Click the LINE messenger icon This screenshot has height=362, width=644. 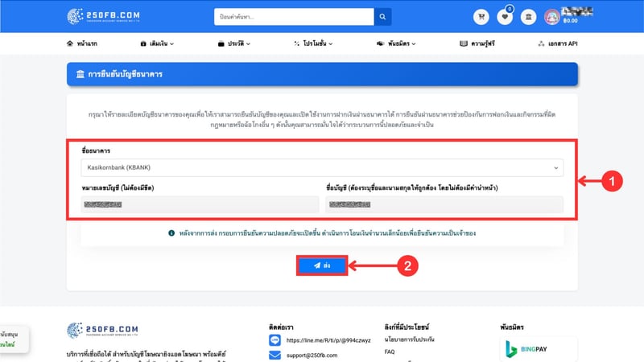point(275,340)
